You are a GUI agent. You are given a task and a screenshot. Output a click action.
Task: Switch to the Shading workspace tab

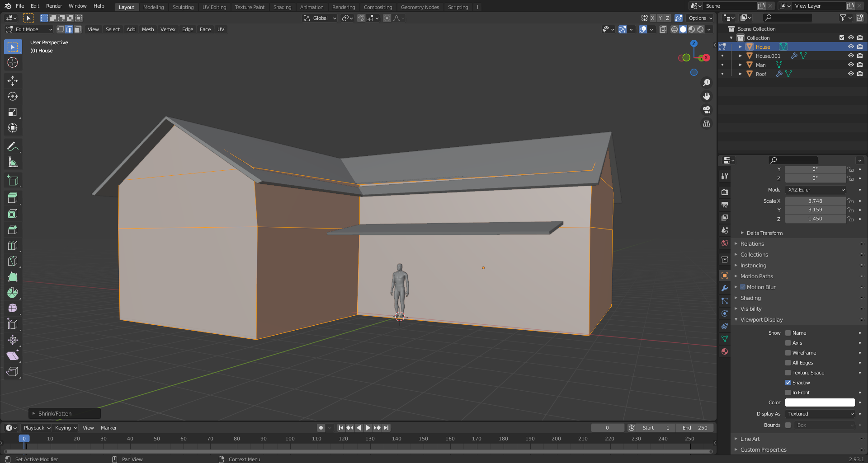pyautogui.click(x=282, y=7)
